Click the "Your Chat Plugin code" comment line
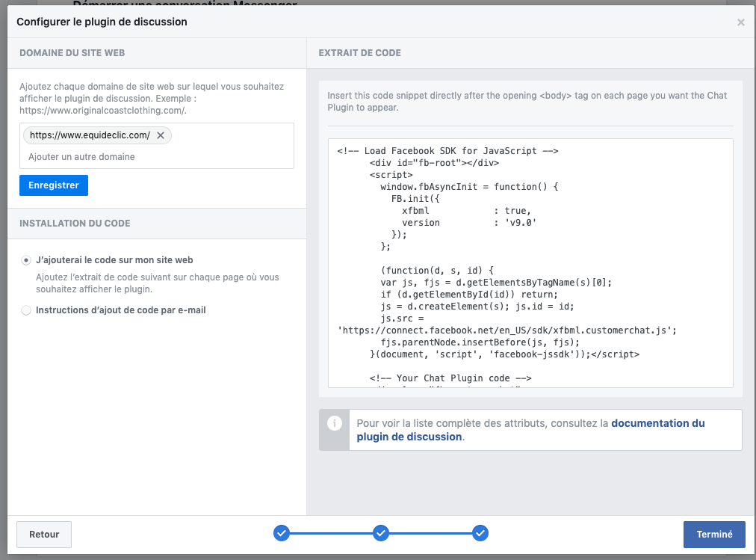 pyautogui.click(x=450, y=378)
